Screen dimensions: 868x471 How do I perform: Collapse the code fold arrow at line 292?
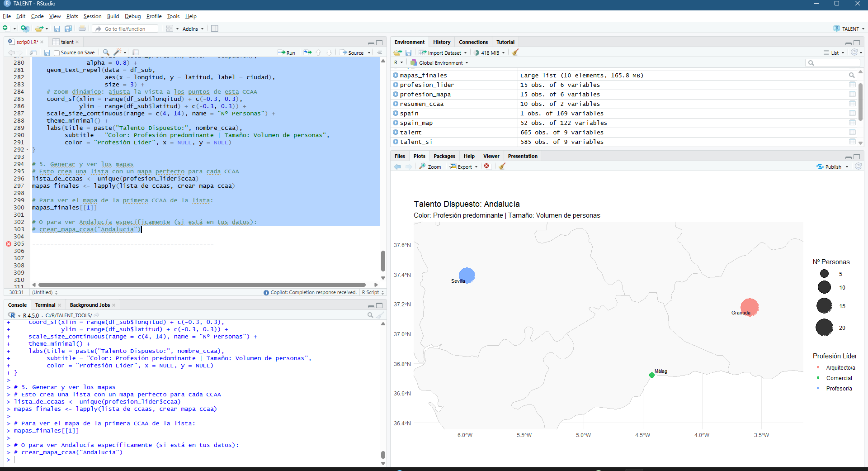click(x=27, y=150)
